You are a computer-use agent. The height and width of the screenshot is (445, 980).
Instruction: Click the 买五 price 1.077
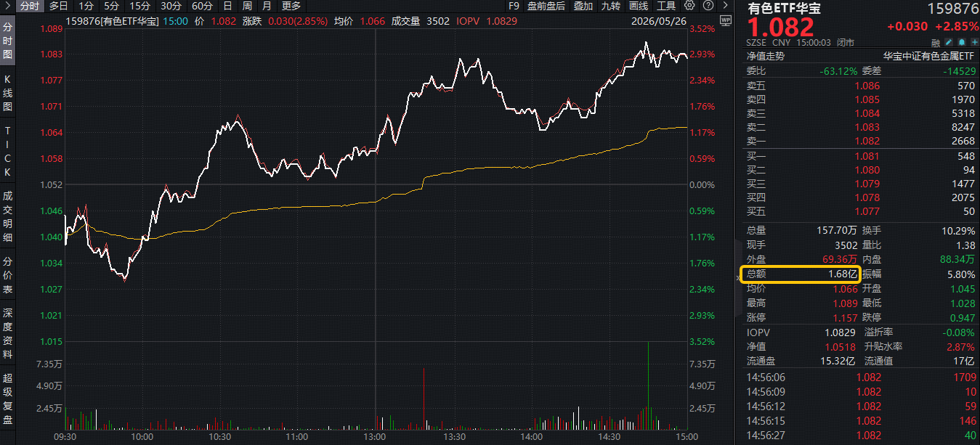(867, 211)
